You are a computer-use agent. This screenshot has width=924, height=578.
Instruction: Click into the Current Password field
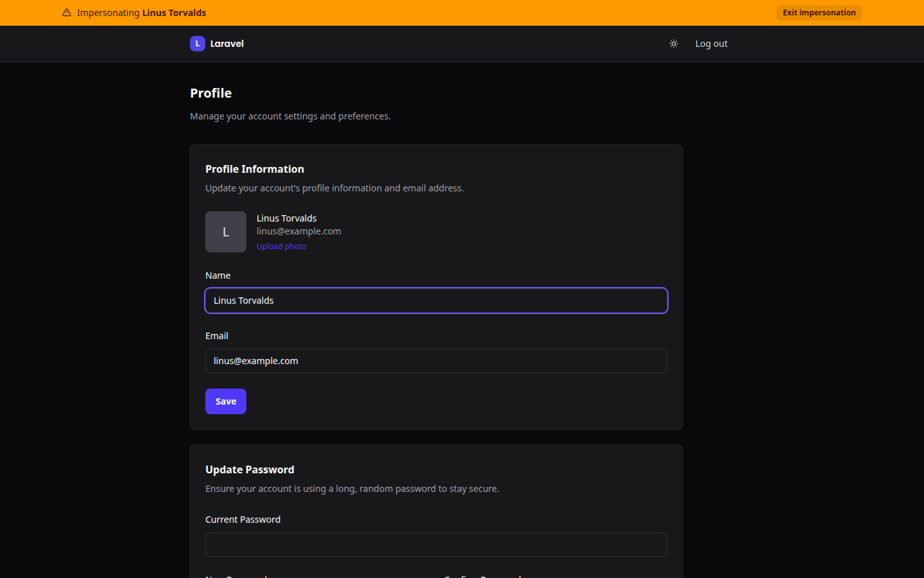tap(436, 545)
